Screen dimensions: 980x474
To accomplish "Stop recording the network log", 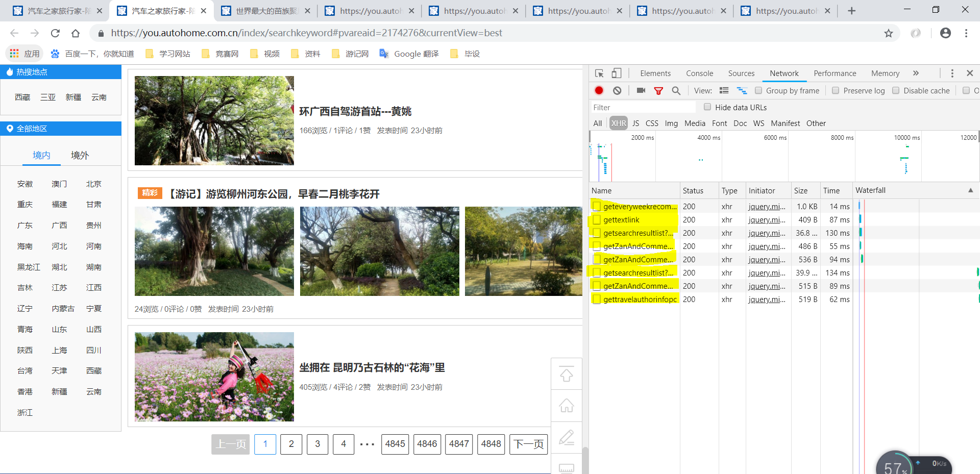I will click(x=599, y=90).
